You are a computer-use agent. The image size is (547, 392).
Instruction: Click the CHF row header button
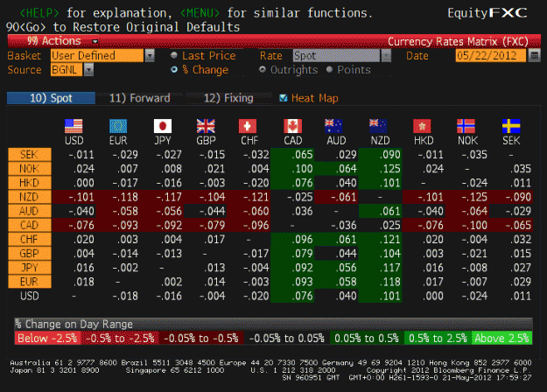click(30, 239)
